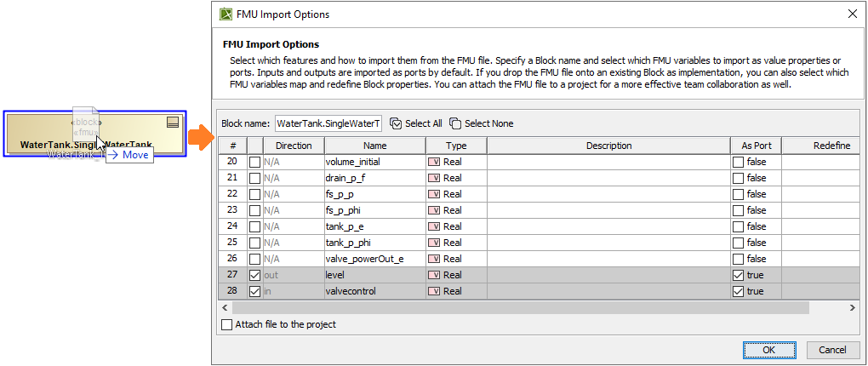Screen dimensions: 868x366
Task: Click the Select None icon button
Action: tap(455, 123)
